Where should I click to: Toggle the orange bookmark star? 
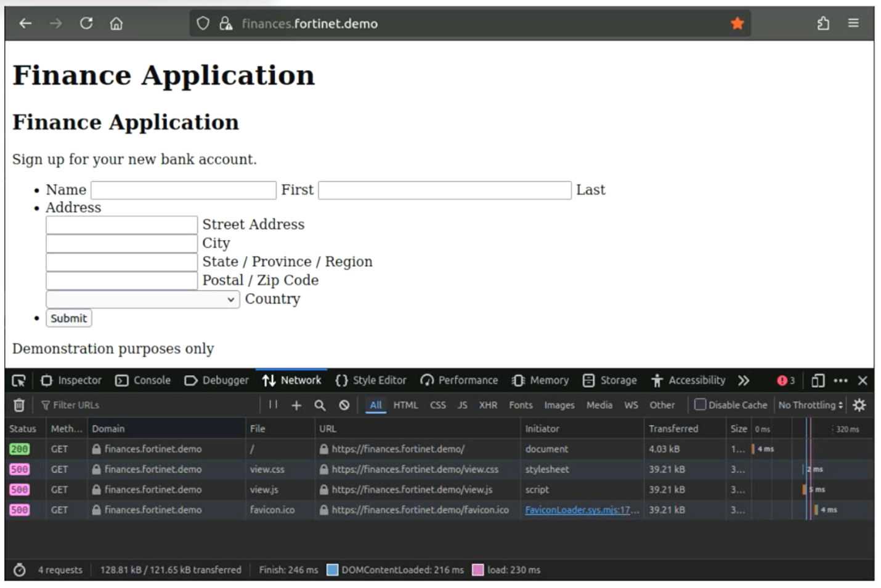coord(737,23)
